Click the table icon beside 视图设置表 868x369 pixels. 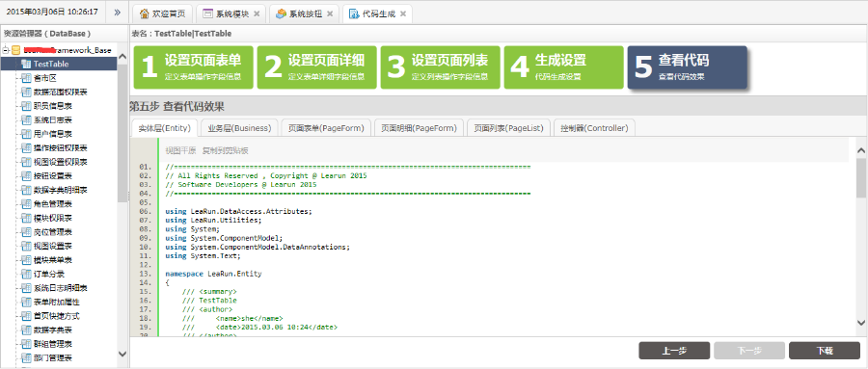coord(25,246)
